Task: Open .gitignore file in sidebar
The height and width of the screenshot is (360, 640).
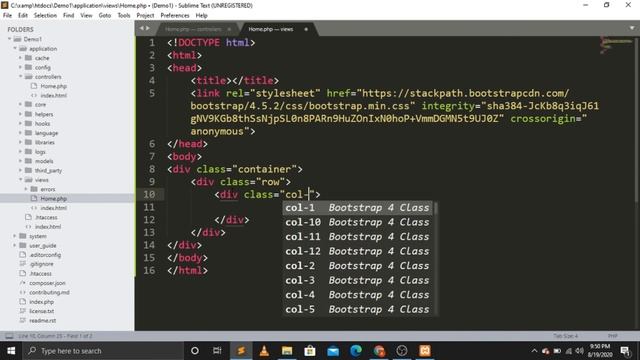Action: pyautogui.click(x=41, y=264)
